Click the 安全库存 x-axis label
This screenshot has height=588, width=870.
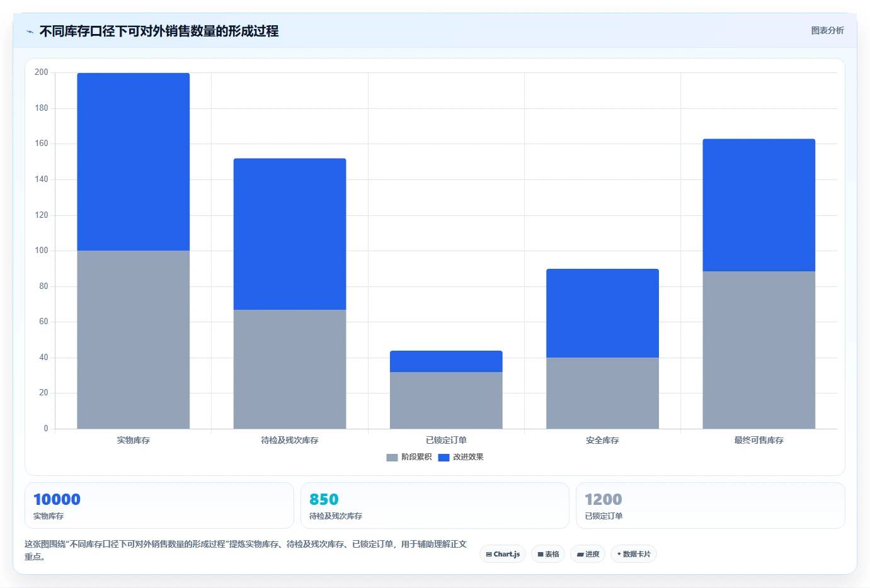coord(602,441)
